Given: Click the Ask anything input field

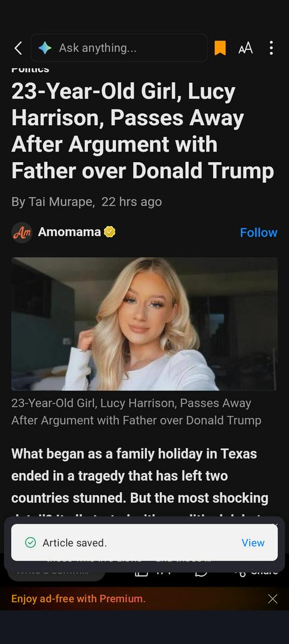Looking at the screenshot, I should point(119,48).
